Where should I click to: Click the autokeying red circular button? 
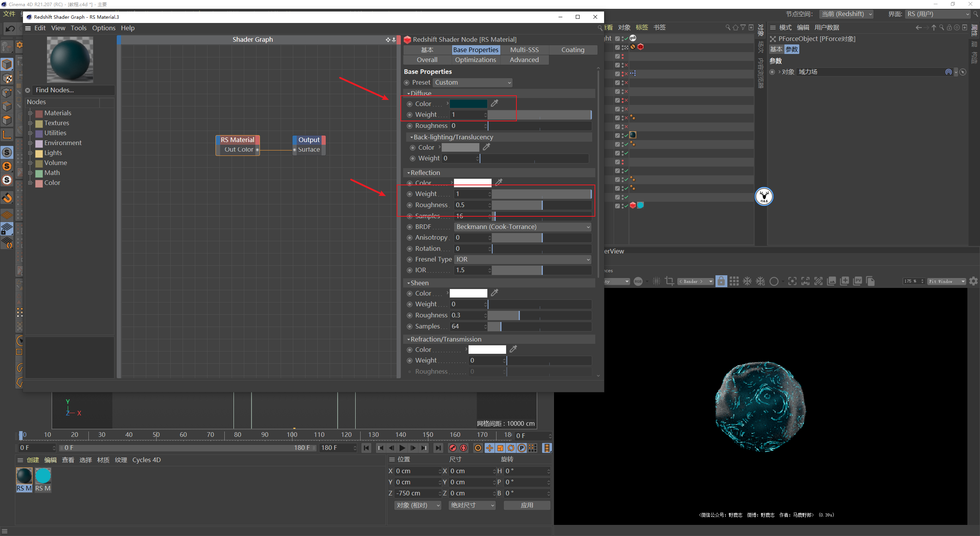click(x=464, y=448)
